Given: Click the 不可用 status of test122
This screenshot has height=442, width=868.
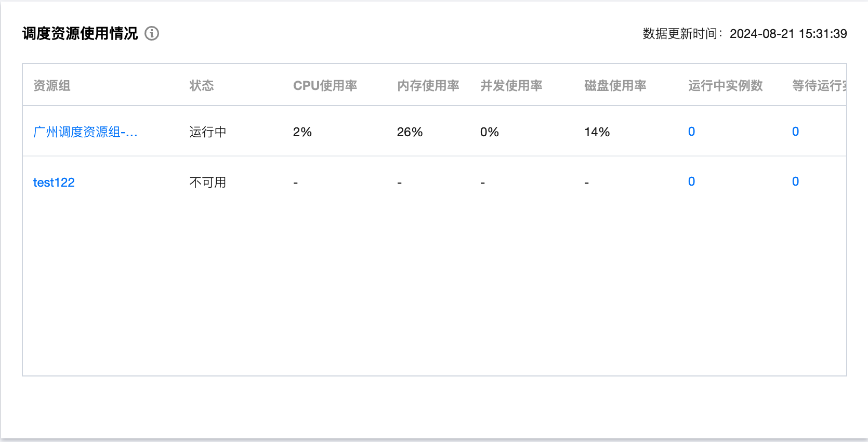Looking at the screenshot, I should 208,183.
